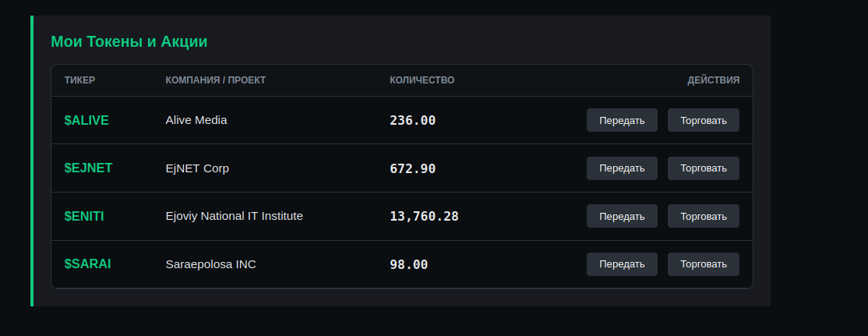Transfer the $EJNET tokens
This screenshot has height=336, width=868.
[622, 168]
